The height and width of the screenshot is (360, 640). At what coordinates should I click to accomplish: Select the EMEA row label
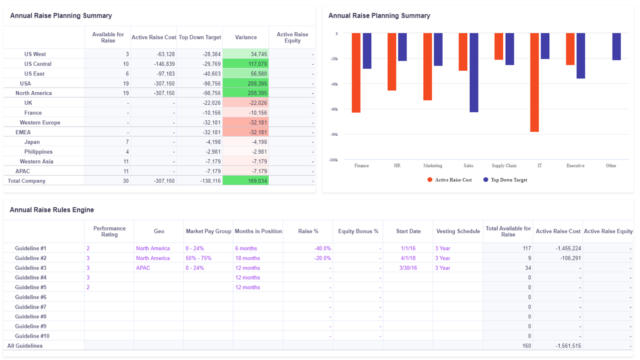coord(23,132)
